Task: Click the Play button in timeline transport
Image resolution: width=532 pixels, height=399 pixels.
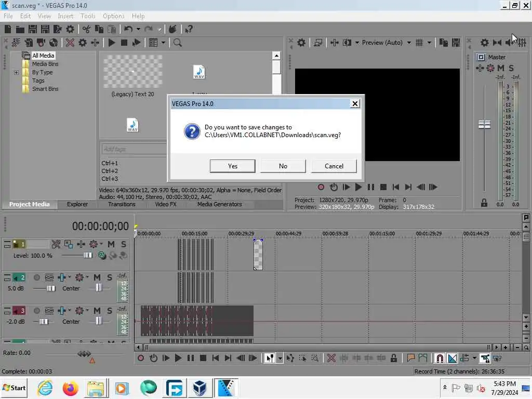Action: pos(178,358)
